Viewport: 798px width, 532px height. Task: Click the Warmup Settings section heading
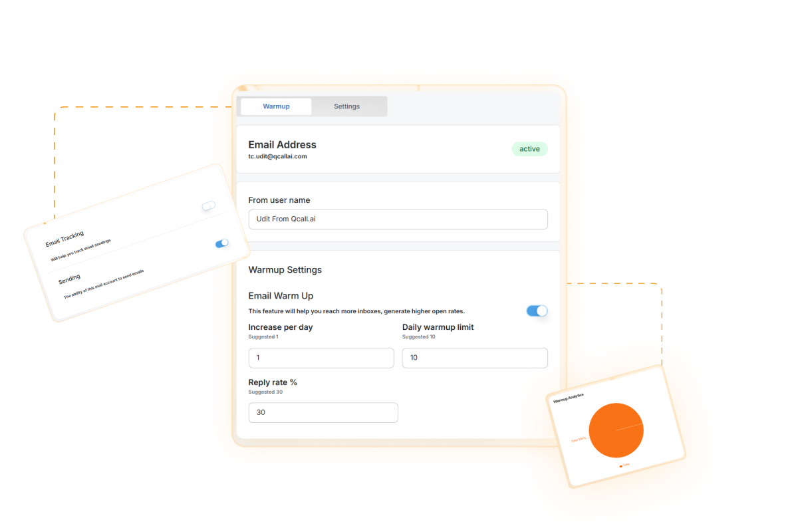tap(285, 270)
